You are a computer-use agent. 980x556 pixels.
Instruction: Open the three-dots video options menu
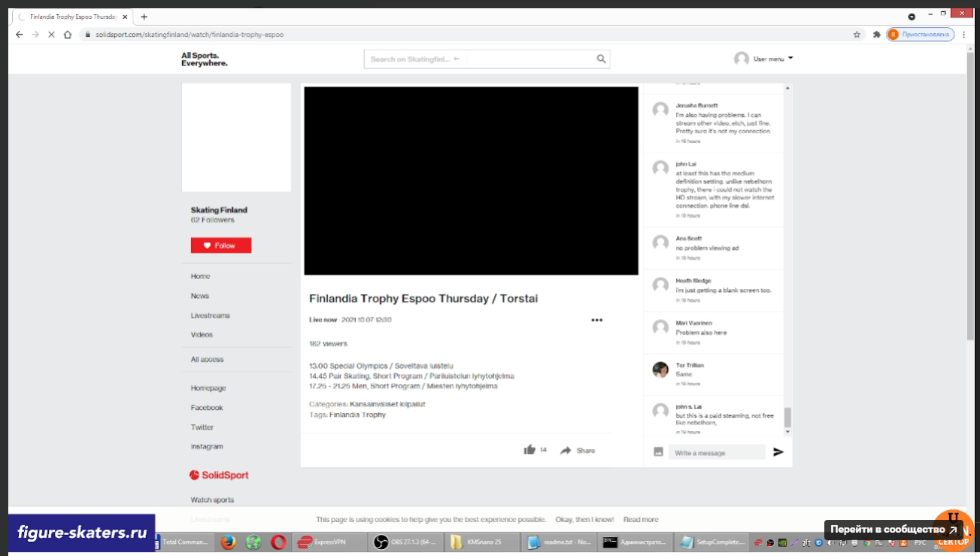coord(596,320)
